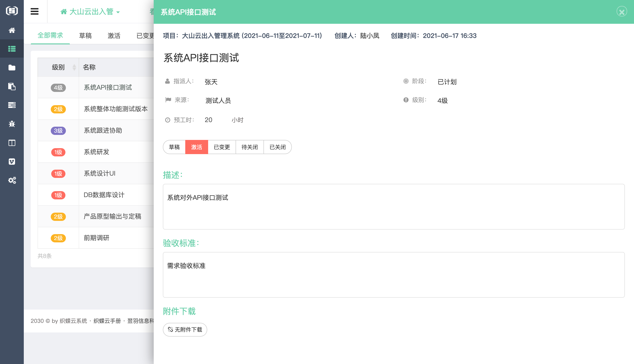This screenshot has width=634, height=364.
Task: Click the kanban columns sidebar icon
Action: pyautogui.click(x=12, y=143)
